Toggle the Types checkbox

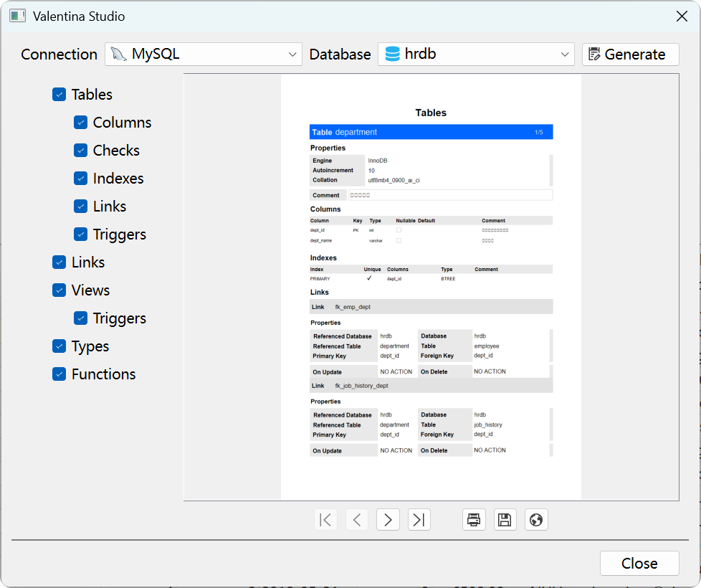click(x=59, y=346)
